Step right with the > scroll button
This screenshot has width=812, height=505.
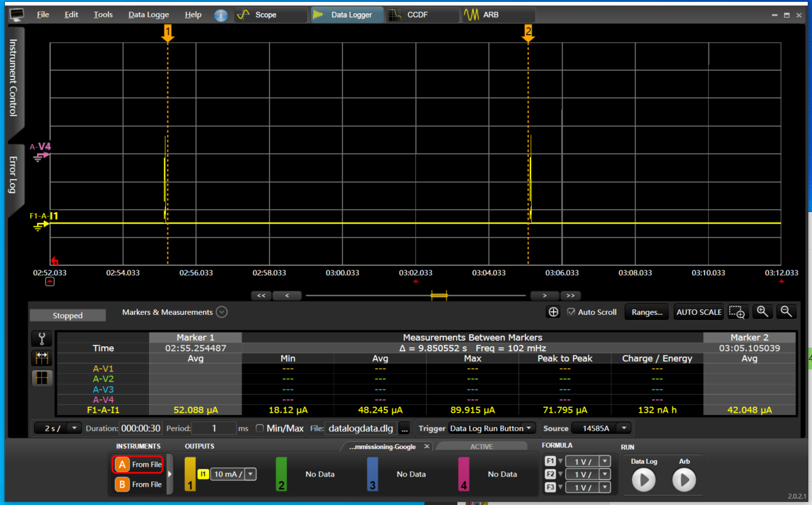(x=544, y=296)
